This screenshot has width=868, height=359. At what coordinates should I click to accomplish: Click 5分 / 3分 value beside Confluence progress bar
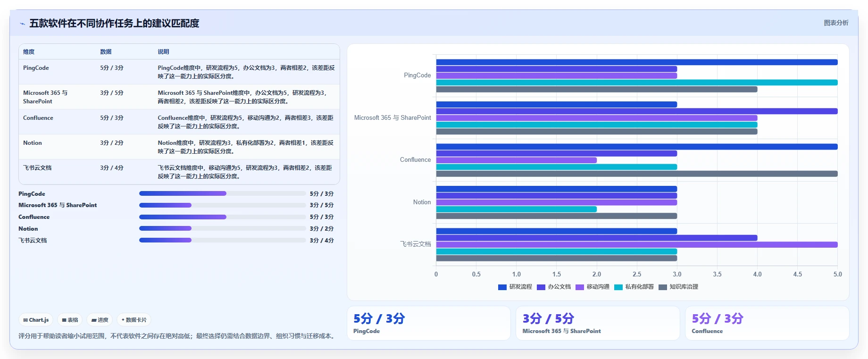pyautogui.click(x=322, y=217)
